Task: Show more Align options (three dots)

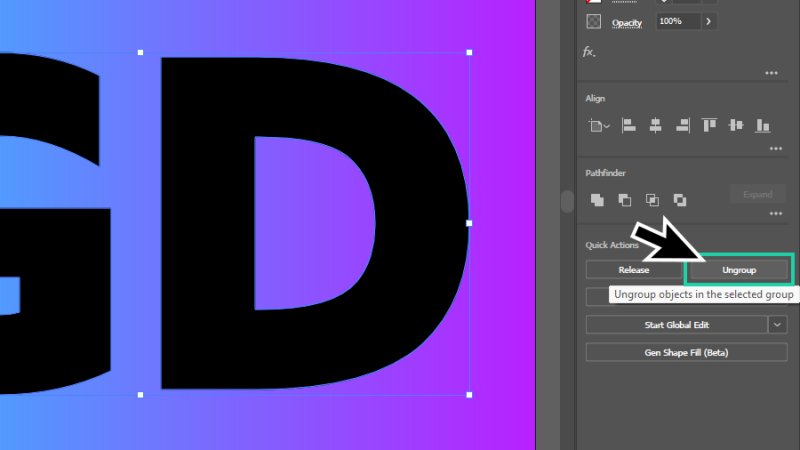Action: pos(776,149)
